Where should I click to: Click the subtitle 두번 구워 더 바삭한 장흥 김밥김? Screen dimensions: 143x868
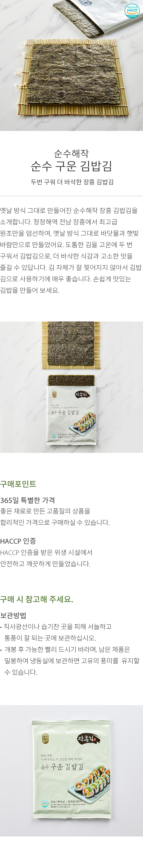coord(72,182)
